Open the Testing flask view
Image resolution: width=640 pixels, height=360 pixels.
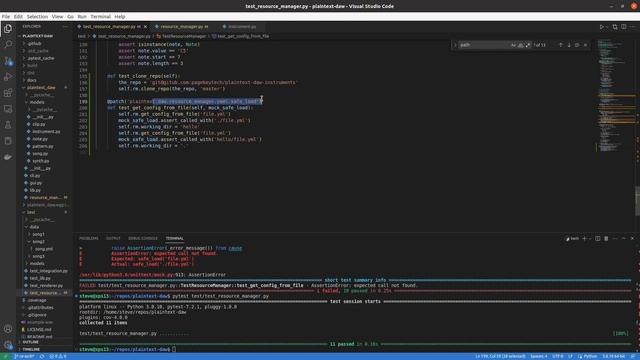[8, 125]
